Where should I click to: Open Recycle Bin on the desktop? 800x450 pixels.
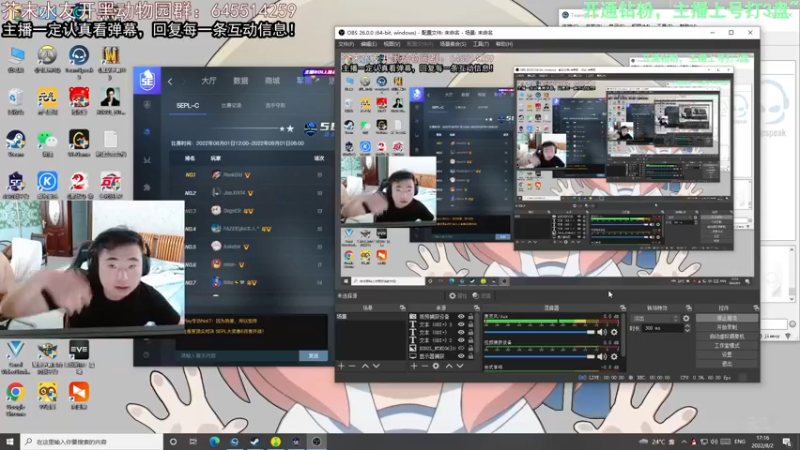click(16, 101)
